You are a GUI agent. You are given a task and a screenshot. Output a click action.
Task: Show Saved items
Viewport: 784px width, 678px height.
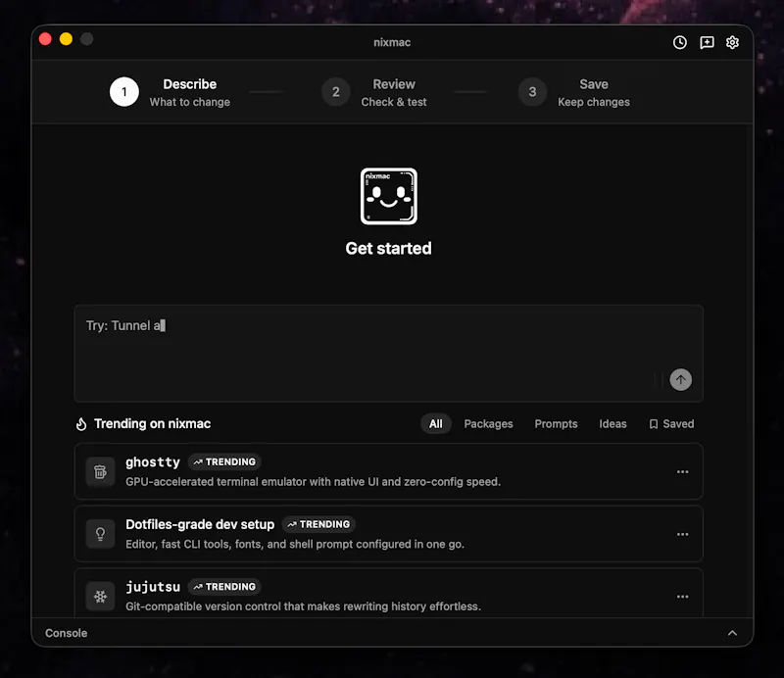[671, 424]
